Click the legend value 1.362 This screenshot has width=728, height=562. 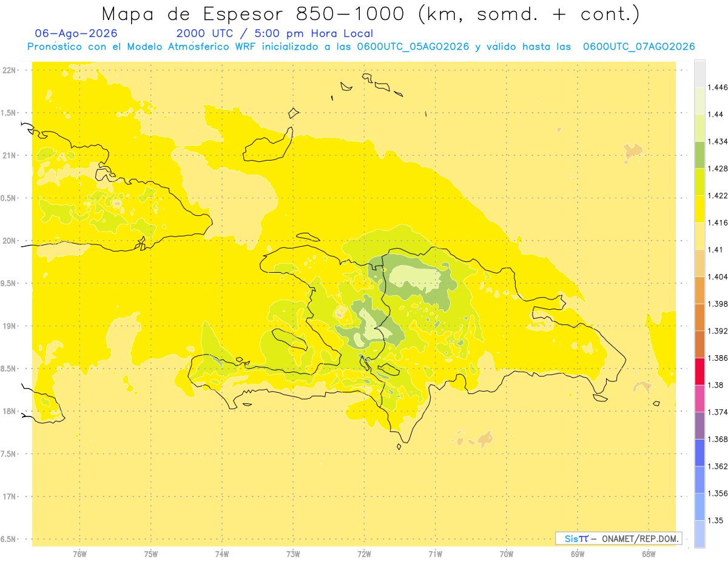point(718,466)
